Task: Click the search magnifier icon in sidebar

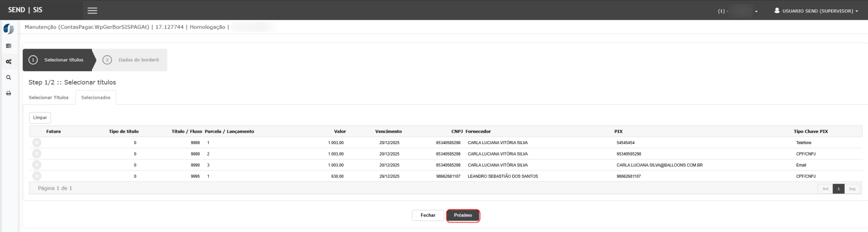Action: (x=8, y=78)
